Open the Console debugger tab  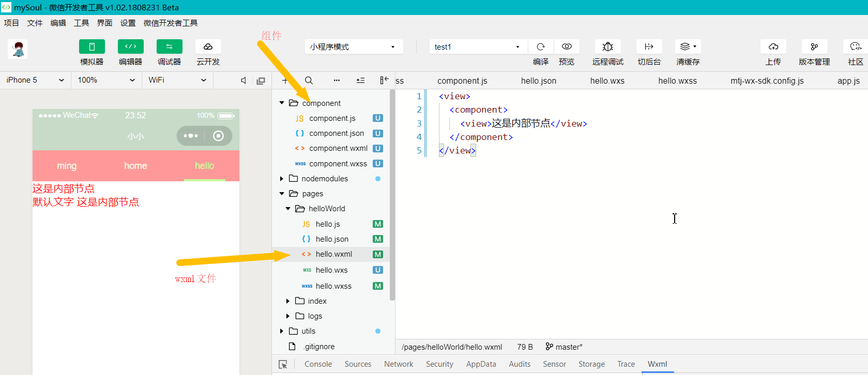click(318, 364)
